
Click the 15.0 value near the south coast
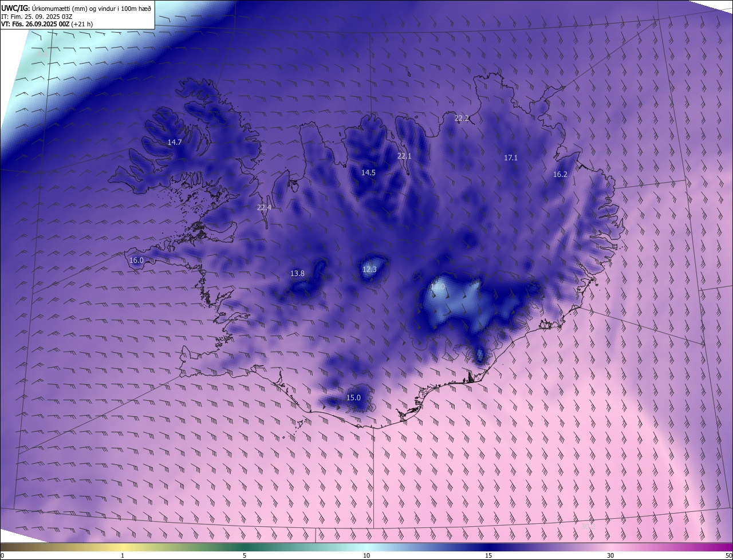[x=353, y=397]
